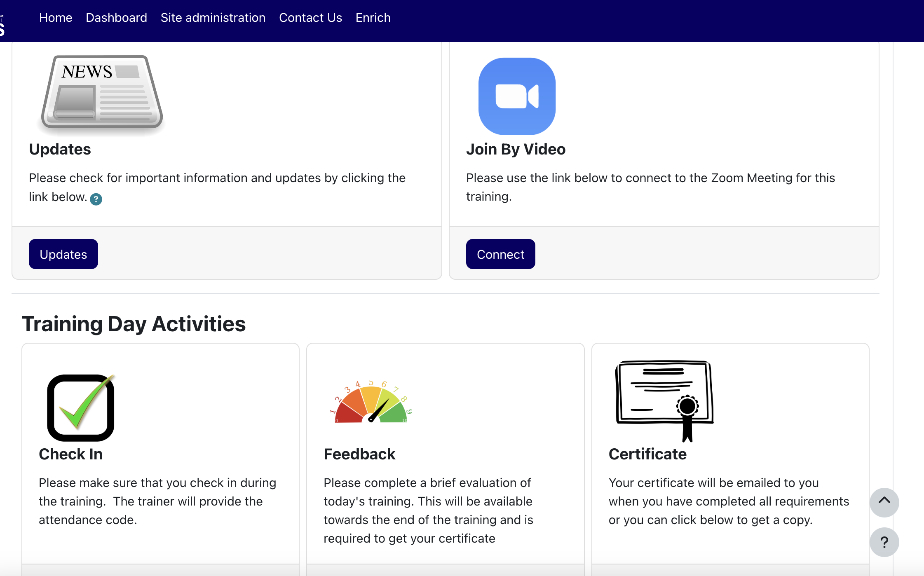Image resolution: width=924 pixels, height=576 pixels.
Task: Click the teal help icon beside link below
Action: (96, 199)
